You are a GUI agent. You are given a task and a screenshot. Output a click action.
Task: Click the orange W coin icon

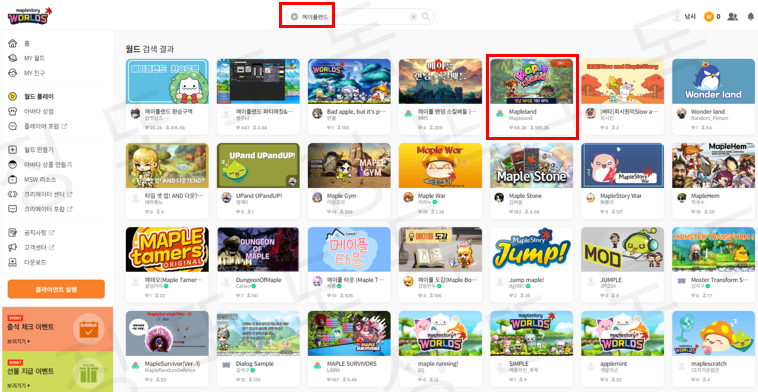pyautogui.click(x=709, y=17)
